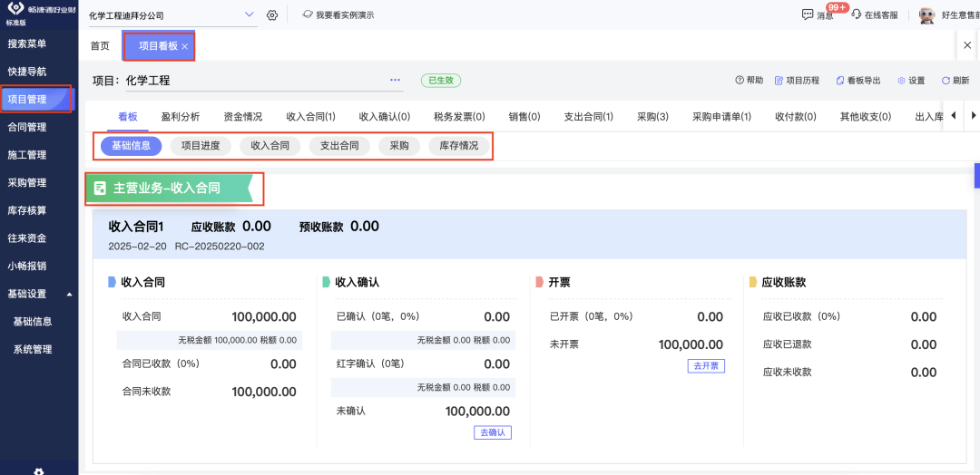Switch to the 盈利分析 tab
The width and height of the screenshot is (980, 475).
point(180,117)
